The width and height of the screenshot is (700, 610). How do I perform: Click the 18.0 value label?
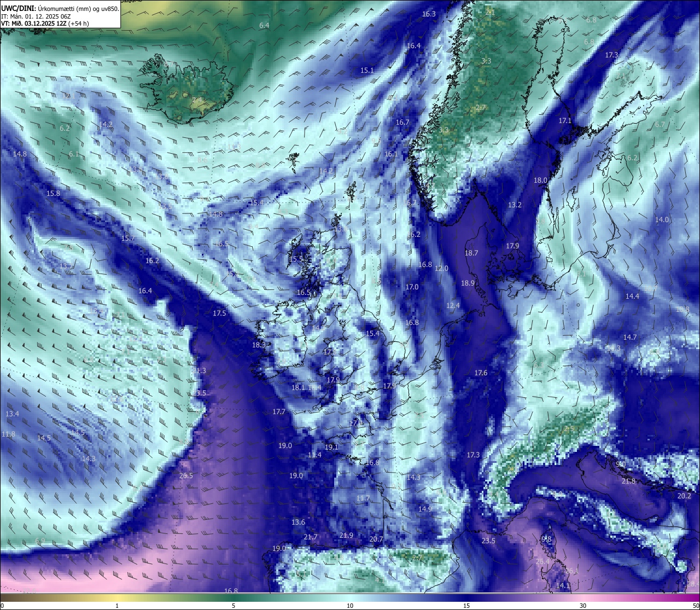point(540,181)
